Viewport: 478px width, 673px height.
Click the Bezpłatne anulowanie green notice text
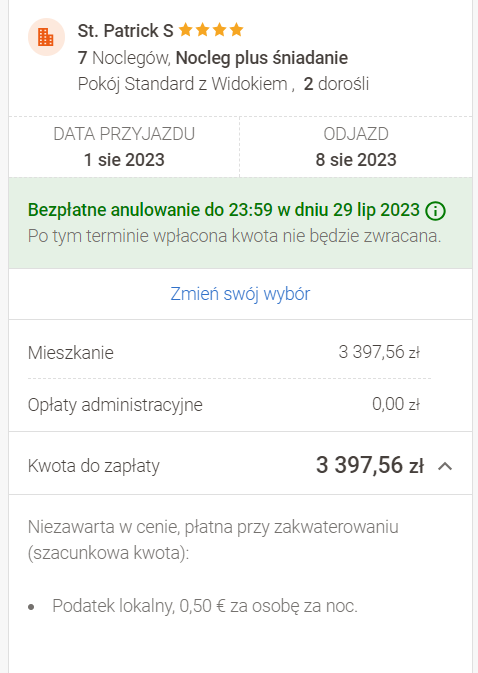[x=224, y=210]
